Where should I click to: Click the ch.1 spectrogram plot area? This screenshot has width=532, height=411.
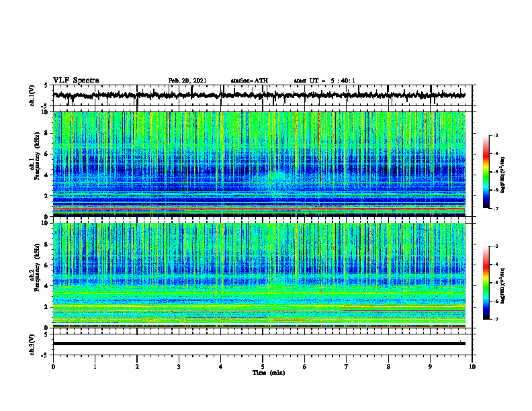point(259,164)
